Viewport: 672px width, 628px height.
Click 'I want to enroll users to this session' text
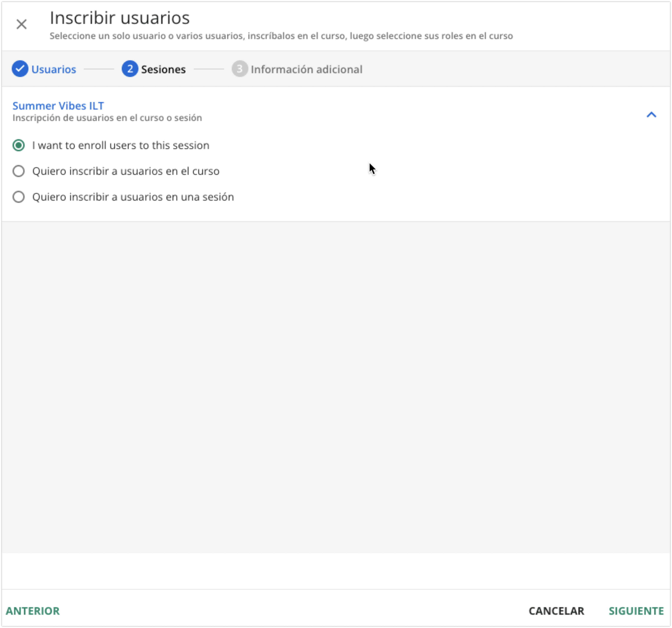pyautogui.click(x=121, y=145)
